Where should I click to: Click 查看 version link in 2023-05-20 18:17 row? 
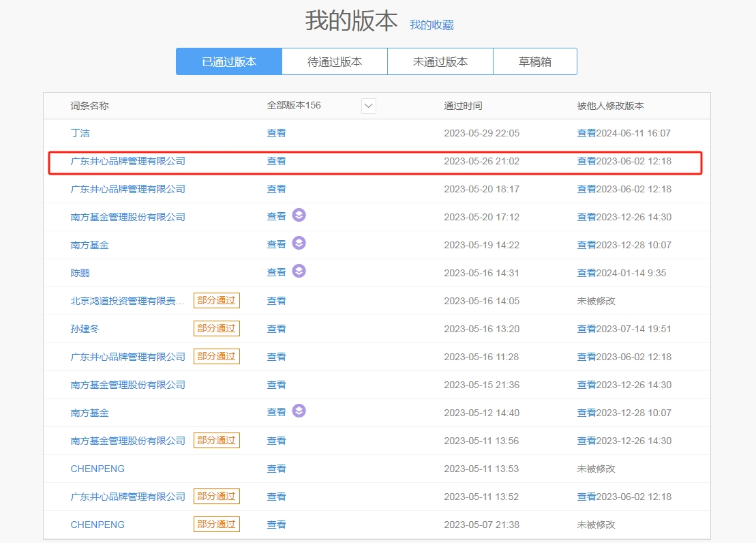point(276,189)
